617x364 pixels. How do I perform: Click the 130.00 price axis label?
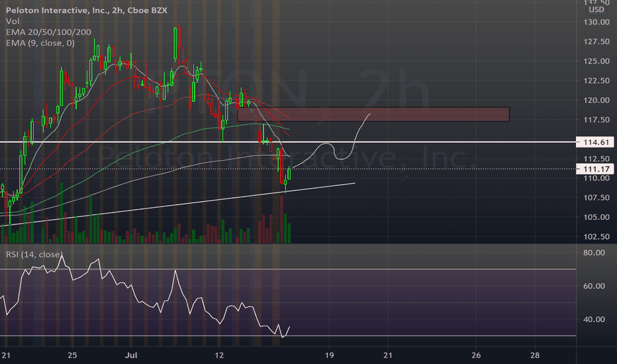coord(596,22)
